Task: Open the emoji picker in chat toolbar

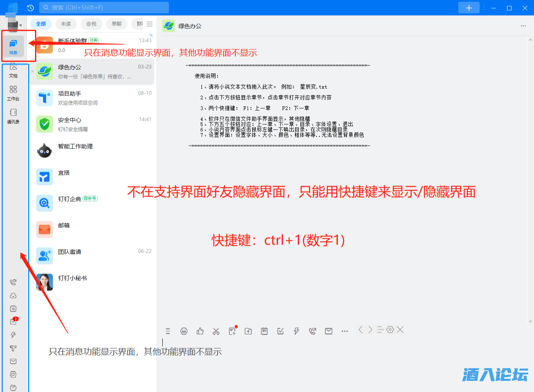Action: [x=184, y=331]
